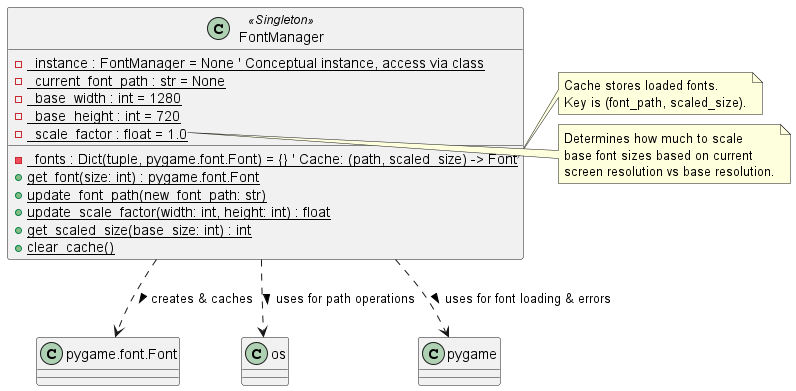Click the 'Cache stores loaded fonts' note
The width and height of the screenshot is (796, 391).
(660, 93)
